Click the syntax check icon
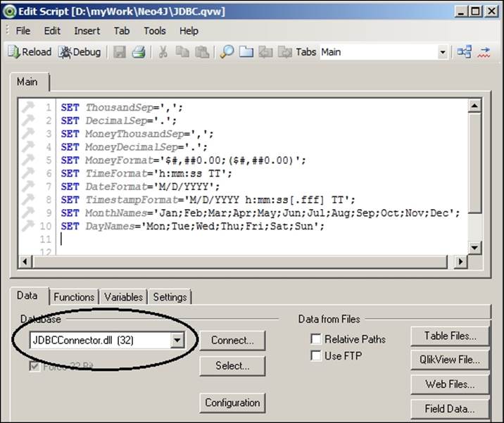Screen dimensions: 504x423 484,52
